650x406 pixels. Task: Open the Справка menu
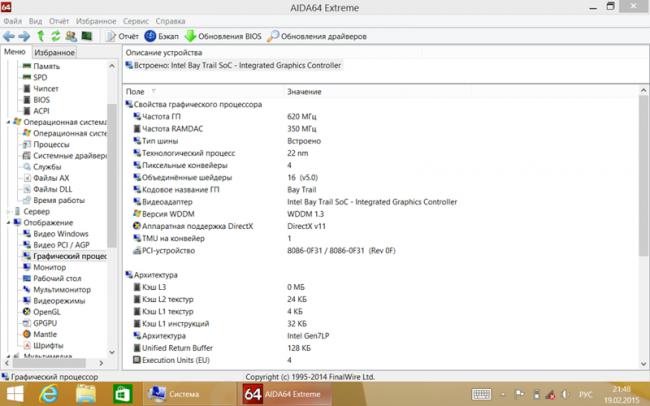click(x=170, y=21)
